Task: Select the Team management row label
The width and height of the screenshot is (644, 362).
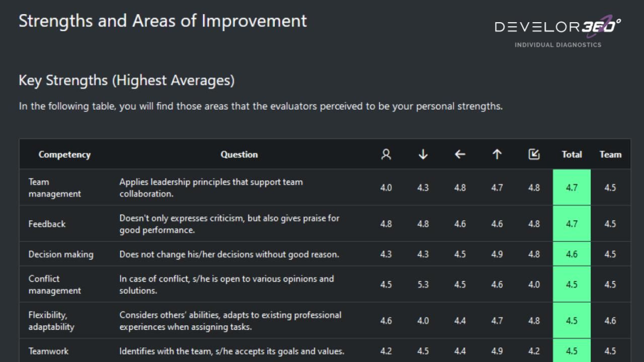Action: tap(54, 188)
